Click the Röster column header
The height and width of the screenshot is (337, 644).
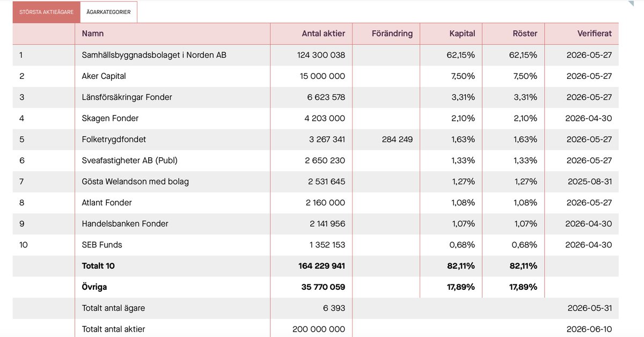coord(525,33)
